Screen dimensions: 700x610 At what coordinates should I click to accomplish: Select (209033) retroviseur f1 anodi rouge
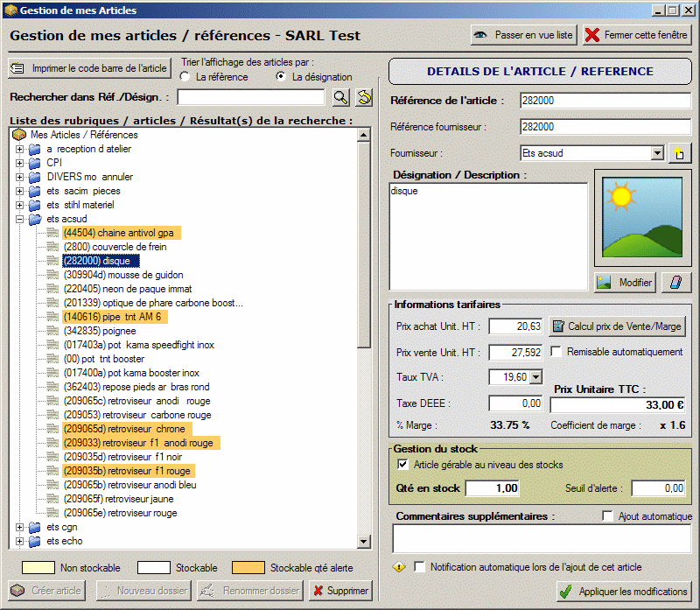pyautogui.click(x=141, y=443)
